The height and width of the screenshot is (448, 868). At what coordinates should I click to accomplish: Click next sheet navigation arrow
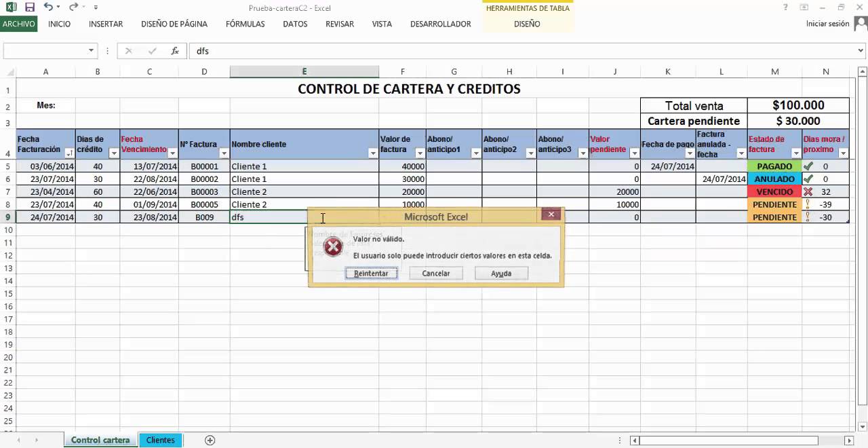[x=37, y=441]
